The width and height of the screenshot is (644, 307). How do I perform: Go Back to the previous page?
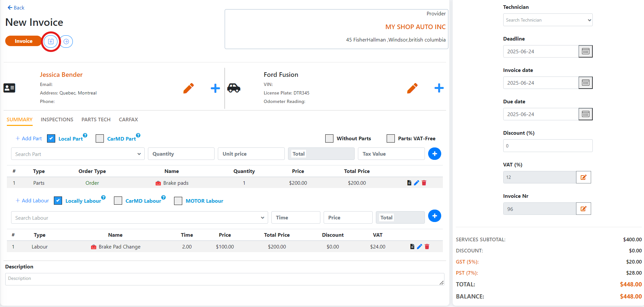click(x=16, y=8)
